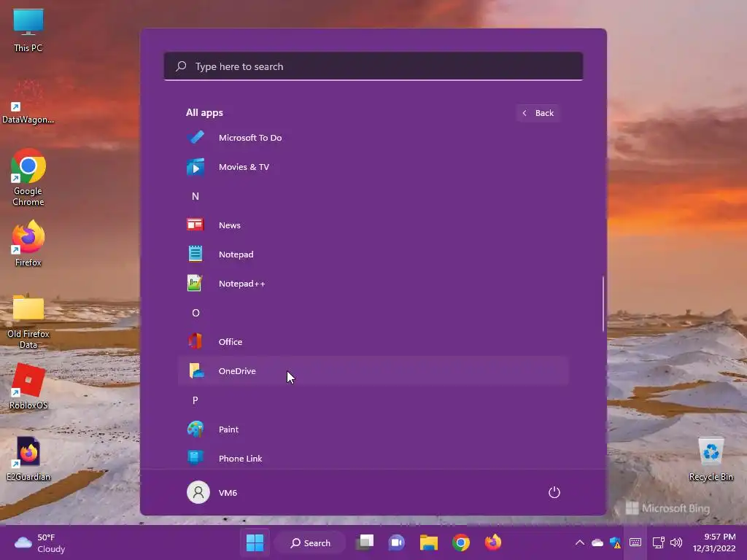Click the Windows Start button on taskbar
The image size is (747, 560).
coord(255,542)
